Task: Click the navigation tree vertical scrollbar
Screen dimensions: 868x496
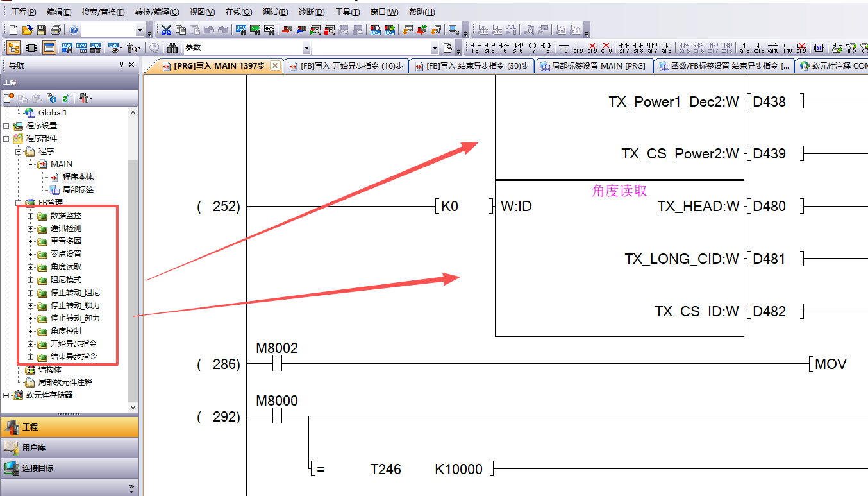Action: pos(133,257)
